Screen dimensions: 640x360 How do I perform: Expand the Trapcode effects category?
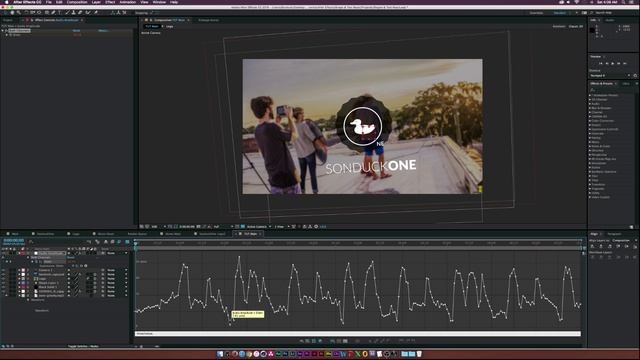click(590, 189)
